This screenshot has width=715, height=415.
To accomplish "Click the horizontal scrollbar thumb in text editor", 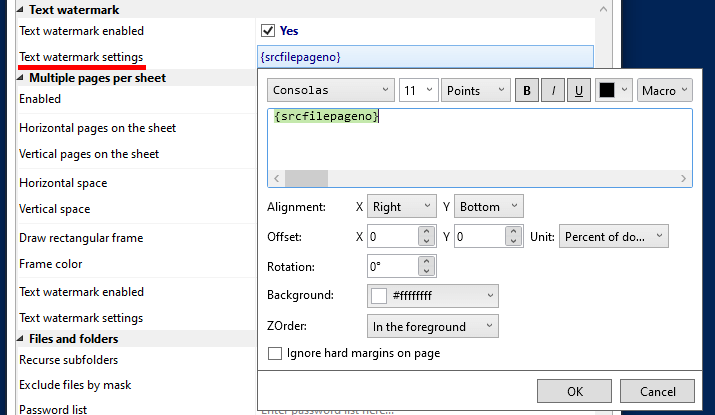I will click(x=306, y=178).
